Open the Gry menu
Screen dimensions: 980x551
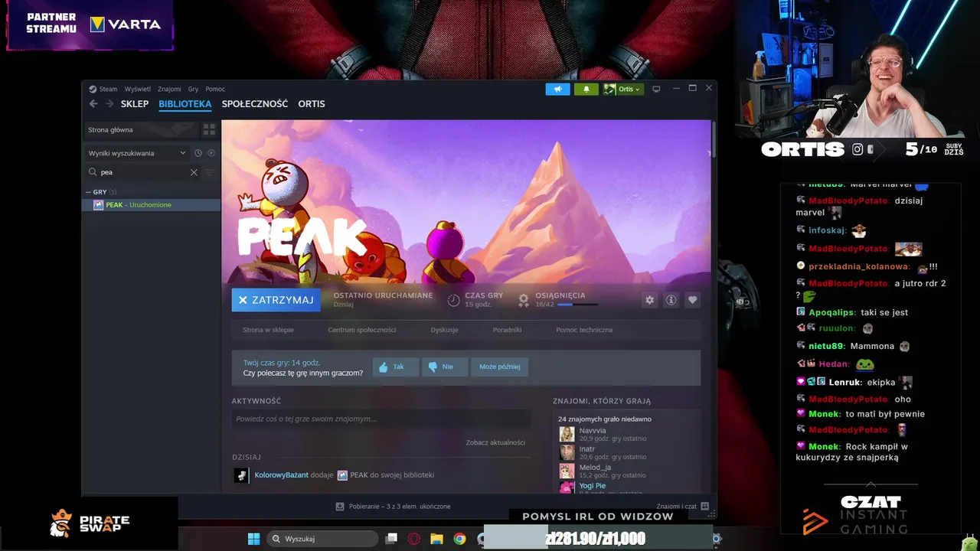pos(193,90)
